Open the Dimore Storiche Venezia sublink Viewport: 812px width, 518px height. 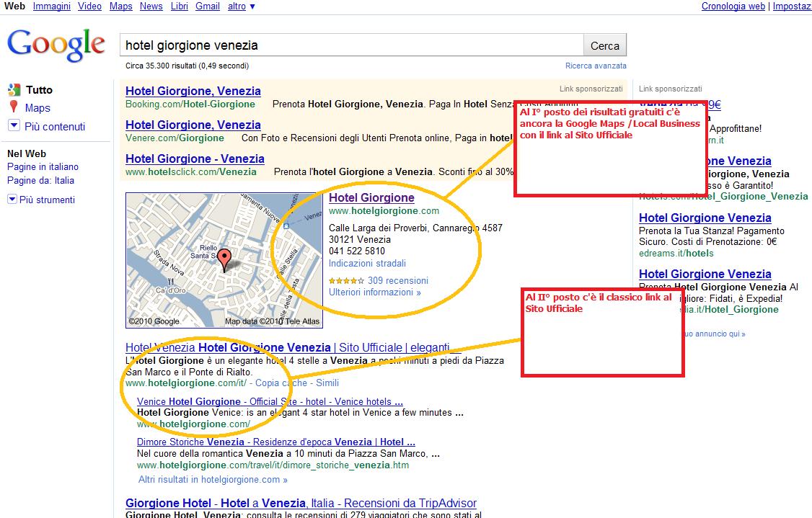(x=276, y=442)
